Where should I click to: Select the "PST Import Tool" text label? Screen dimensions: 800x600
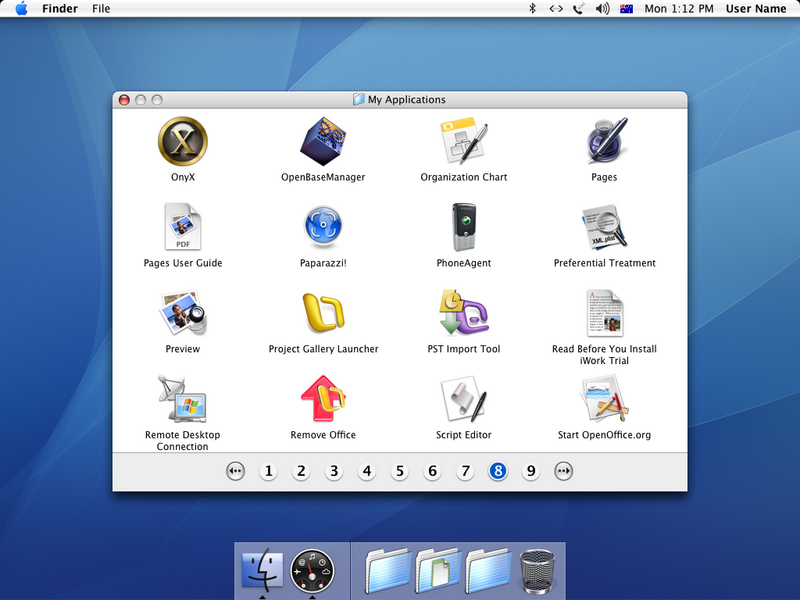pyautogui.click(x=464, y=348)
